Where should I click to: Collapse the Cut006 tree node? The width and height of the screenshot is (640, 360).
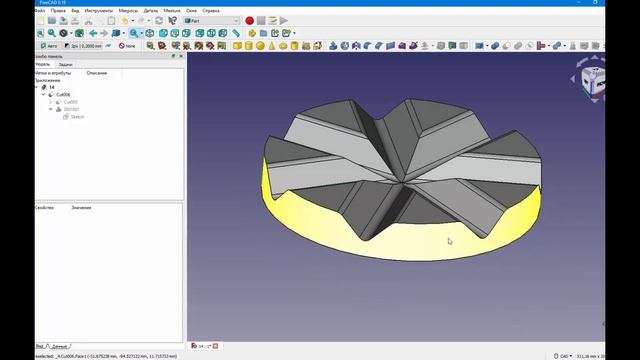tap(44, 94)
